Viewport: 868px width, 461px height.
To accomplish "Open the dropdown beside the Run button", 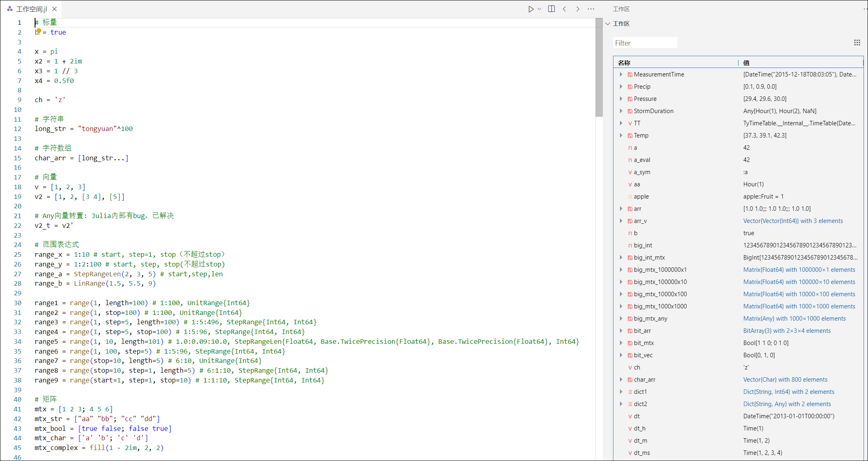I will (x=540, y=9).
